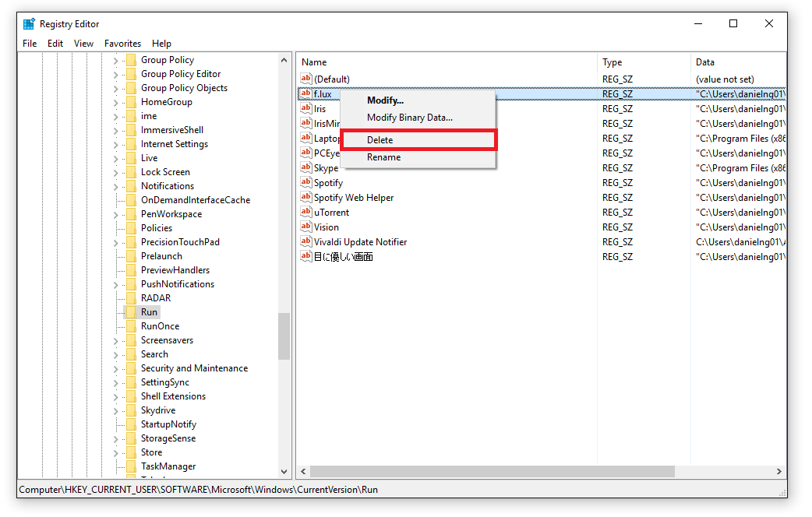The image size is (812, 517).
Task: Choose Rename from the context menu
Action: click(418, 157)
